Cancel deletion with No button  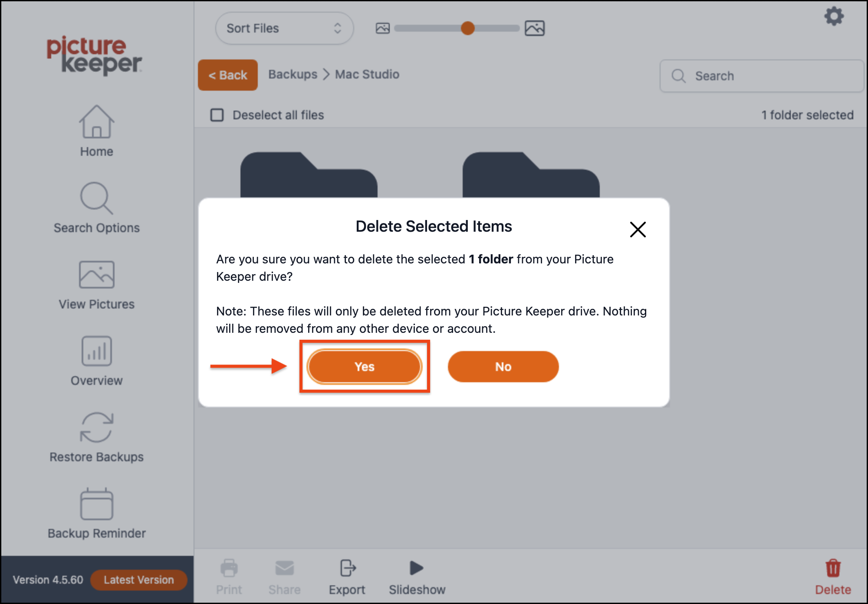[503, 367]
